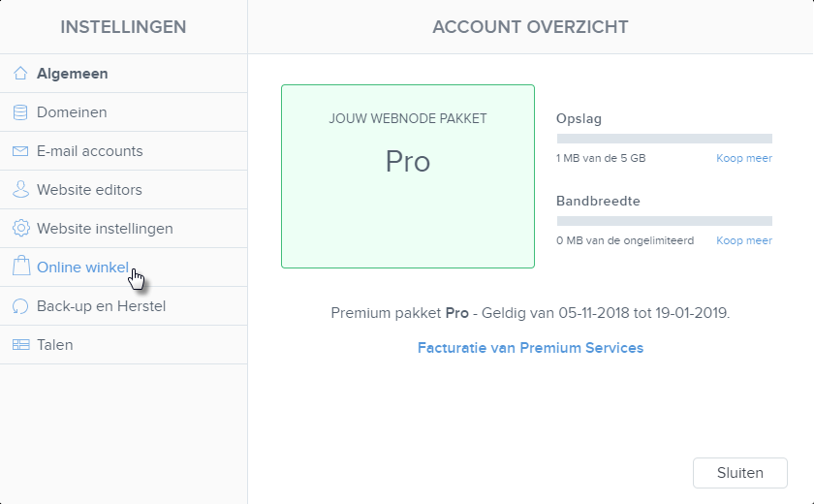
Task: Click the flag icon beside Talen
Action: click(20, 345)
